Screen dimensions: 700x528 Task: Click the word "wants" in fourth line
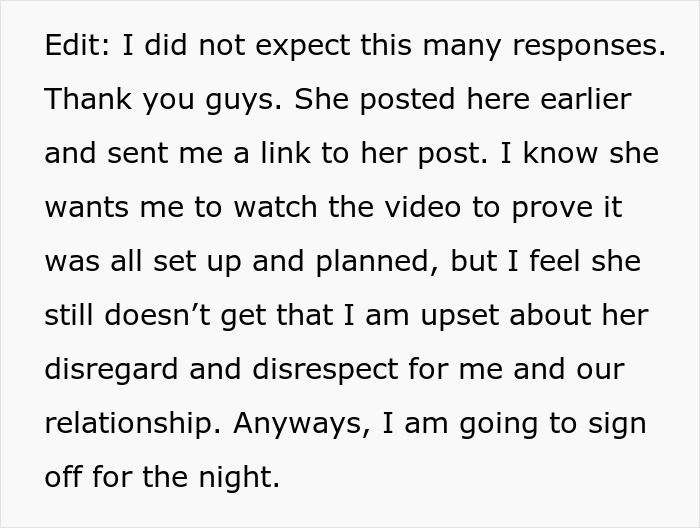coord(87,208)
